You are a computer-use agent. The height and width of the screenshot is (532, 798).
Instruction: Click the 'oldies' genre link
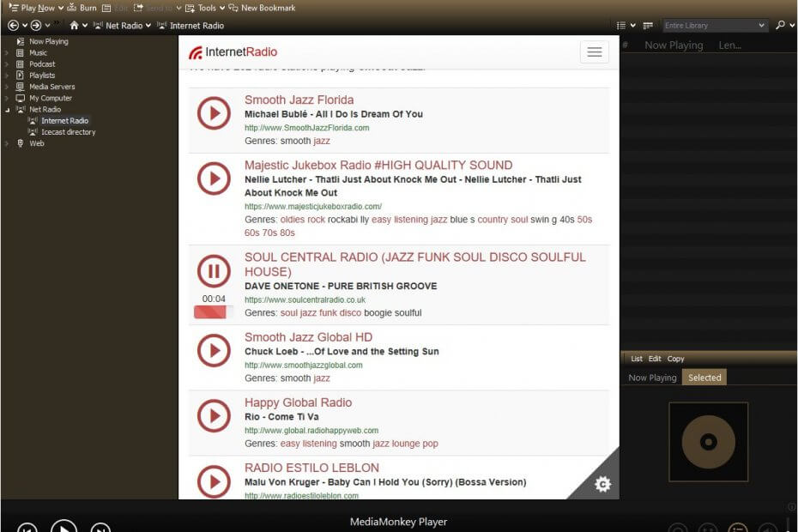click(292, 220)
